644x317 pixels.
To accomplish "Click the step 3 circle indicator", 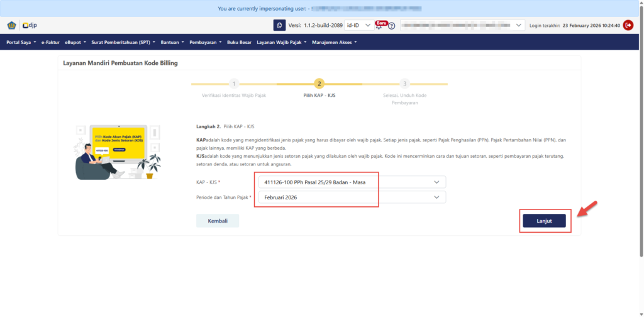I will (x=405, y=84).
